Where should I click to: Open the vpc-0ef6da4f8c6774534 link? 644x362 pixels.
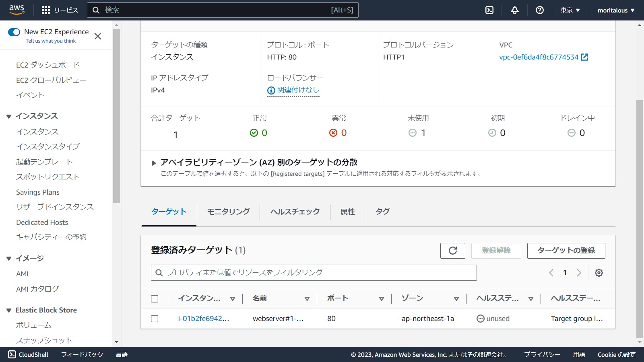(x=539, y=57)
